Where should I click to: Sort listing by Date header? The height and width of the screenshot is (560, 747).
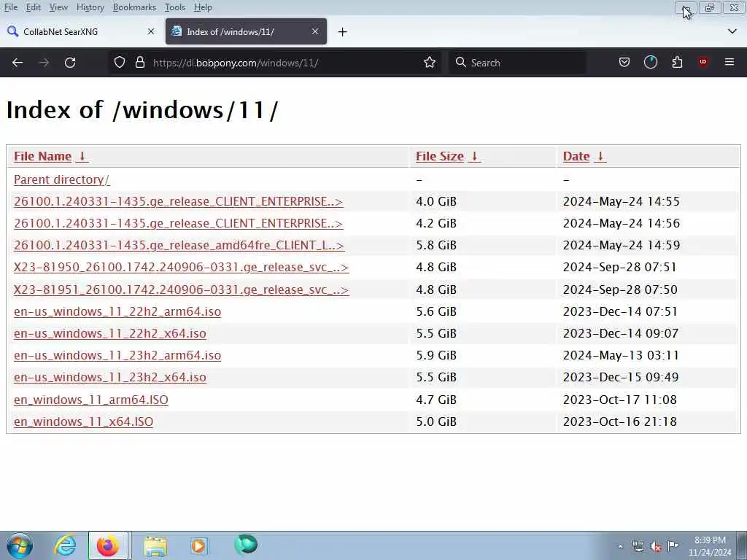tap(576, 156)
